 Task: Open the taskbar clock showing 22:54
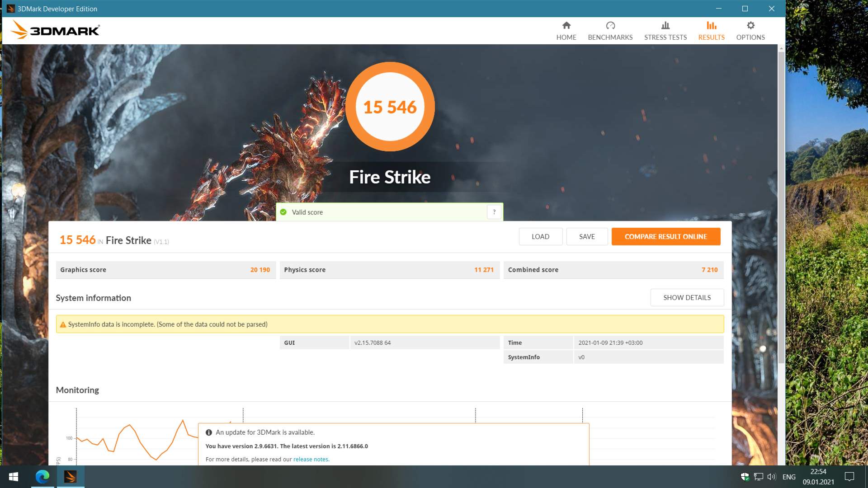click(818, 477)
